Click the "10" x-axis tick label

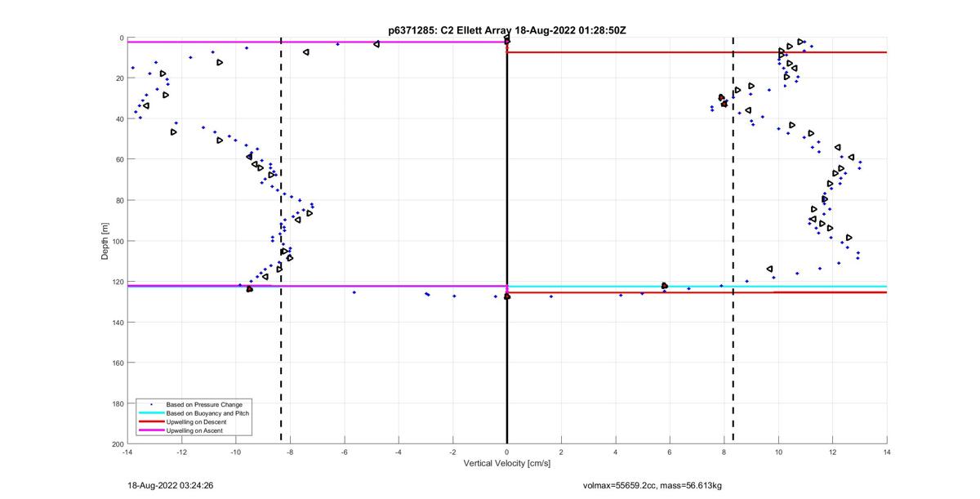778,452
